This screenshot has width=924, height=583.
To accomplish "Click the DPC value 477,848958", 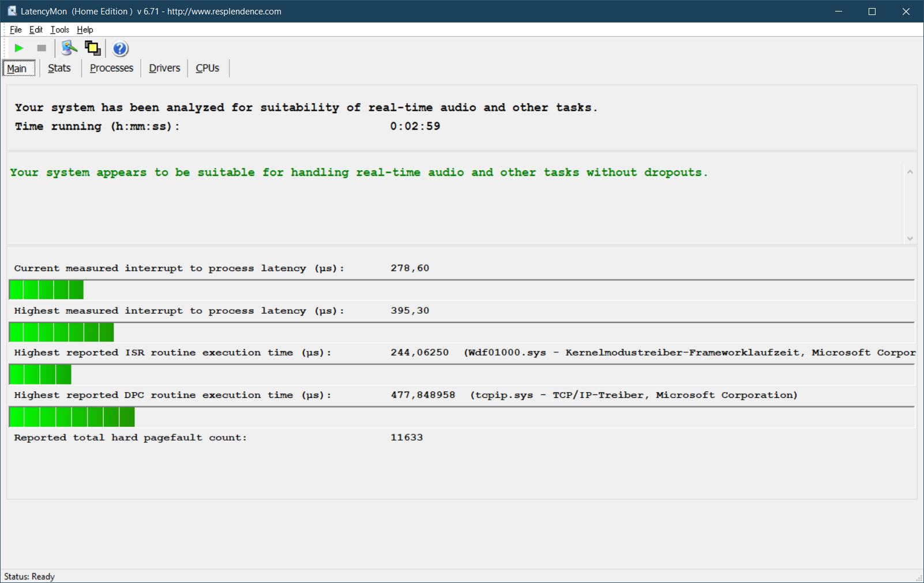I will click(423, 396).
